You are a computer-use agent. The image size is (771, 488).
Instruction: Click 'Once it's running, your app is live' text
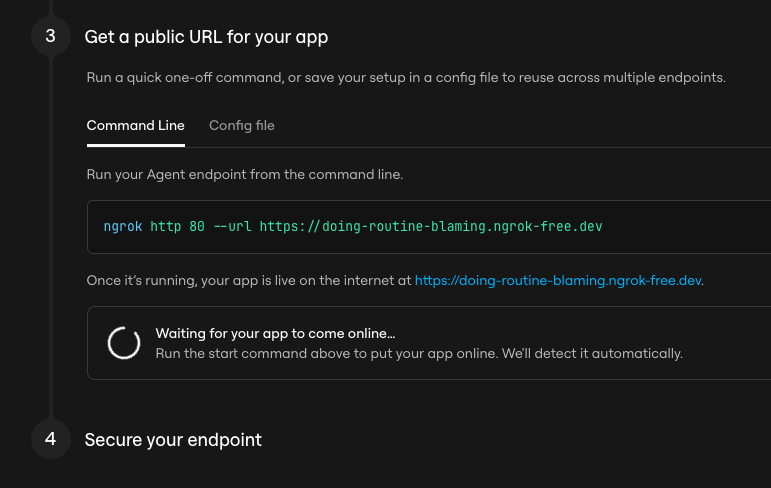pos(249,280)
